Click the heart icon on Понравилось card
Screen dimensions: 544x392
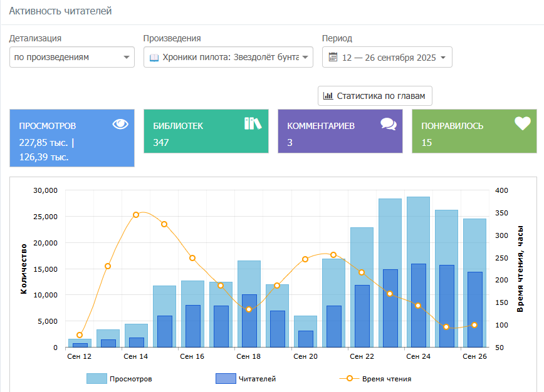(522, 124)
